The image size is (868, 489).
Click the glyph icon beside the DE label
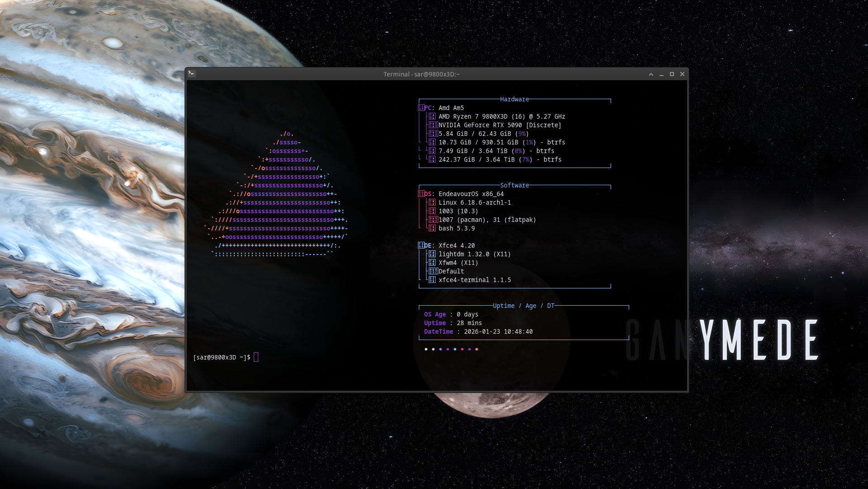coord(421,245)
